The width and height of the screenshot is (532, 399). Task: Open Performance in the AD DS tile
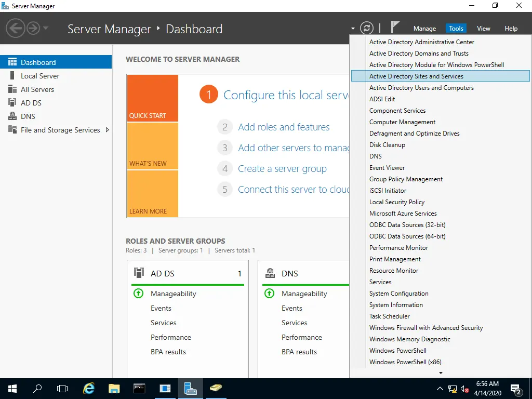click(170, 337)
